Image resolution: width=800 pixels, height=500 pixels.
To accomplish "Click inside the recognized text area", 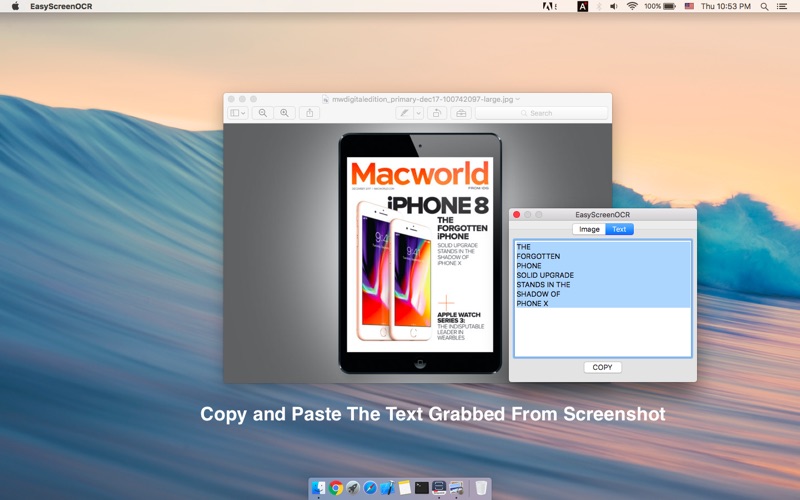I will pos(603,298).
